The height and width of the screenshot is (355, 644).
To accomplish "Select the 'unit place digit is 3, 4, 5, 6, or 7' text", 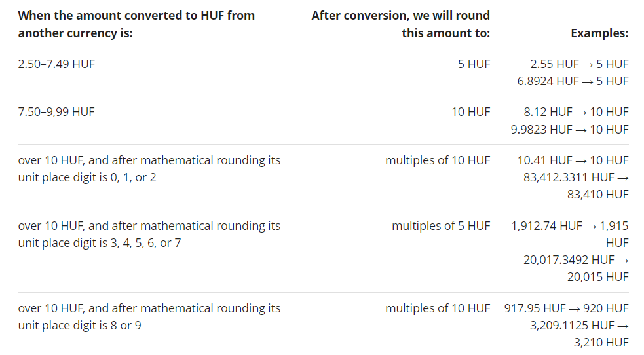I will [100, 243].
